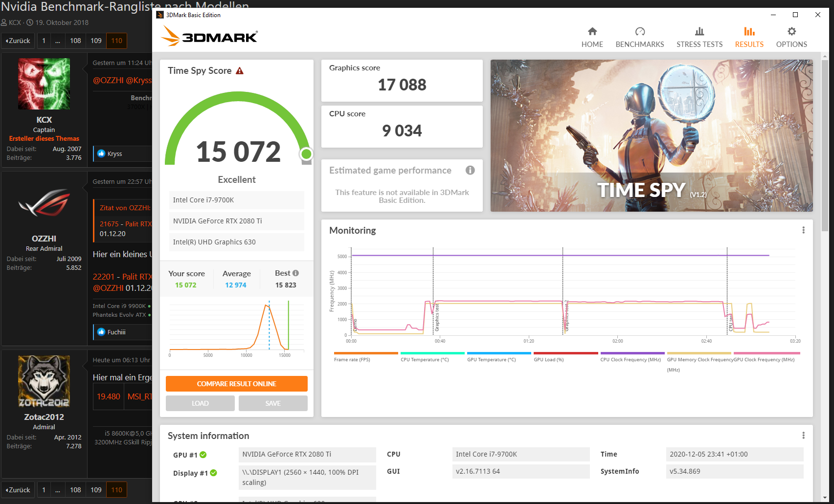834x504 pixels.
Task: Click CPU score value 9 034
Action: tap(402, 131)
